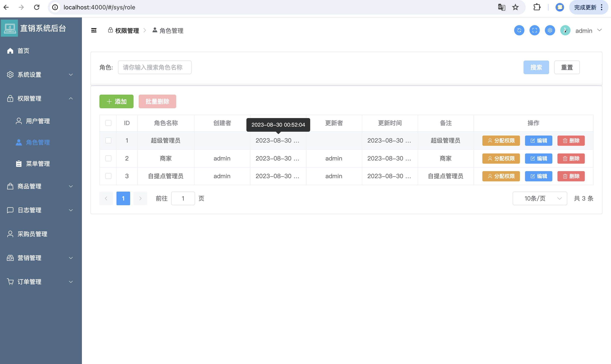The image size is (611, 364).
Task: Click the green 添加 button
Action: coord(116,101)
